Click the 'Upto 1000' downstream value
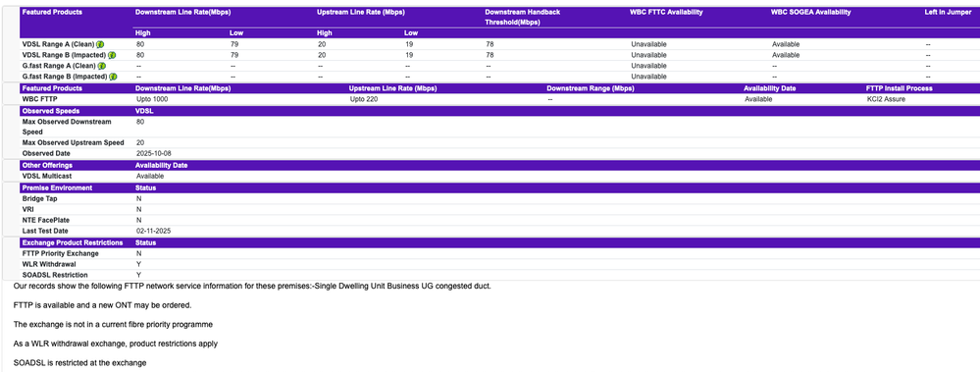 tap(152, 99)
